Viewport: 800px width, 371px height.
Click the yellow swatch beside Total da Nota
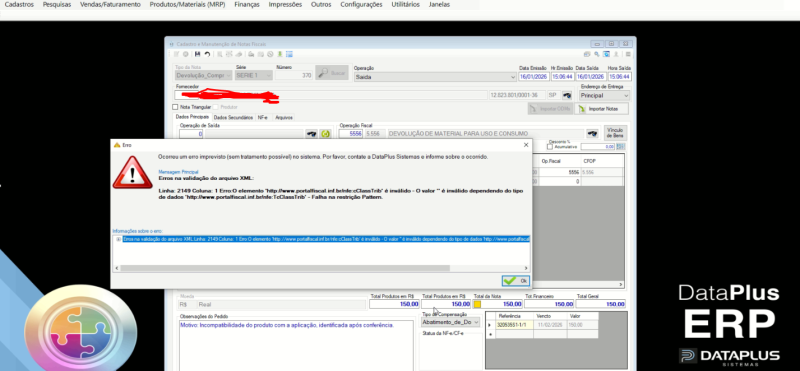pos(478,304)
